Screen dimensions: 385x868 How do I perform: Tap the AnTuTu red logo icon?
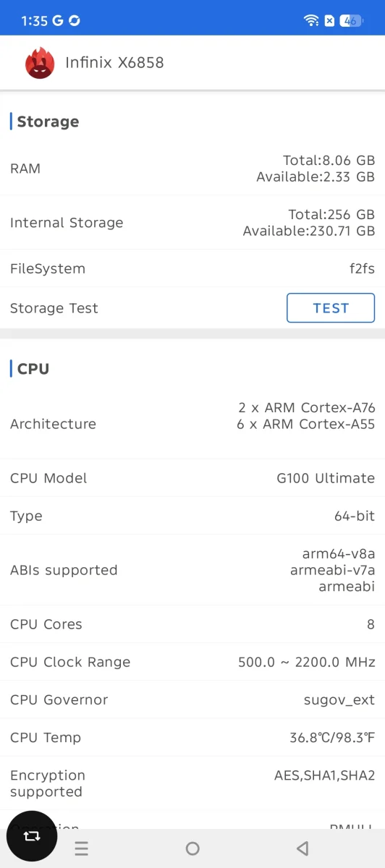(40, 63)
